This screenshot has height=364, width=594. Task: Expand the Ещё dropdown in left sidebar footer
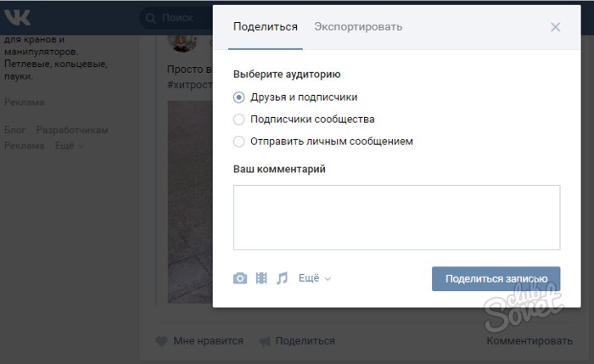click(x=70, y=146)
